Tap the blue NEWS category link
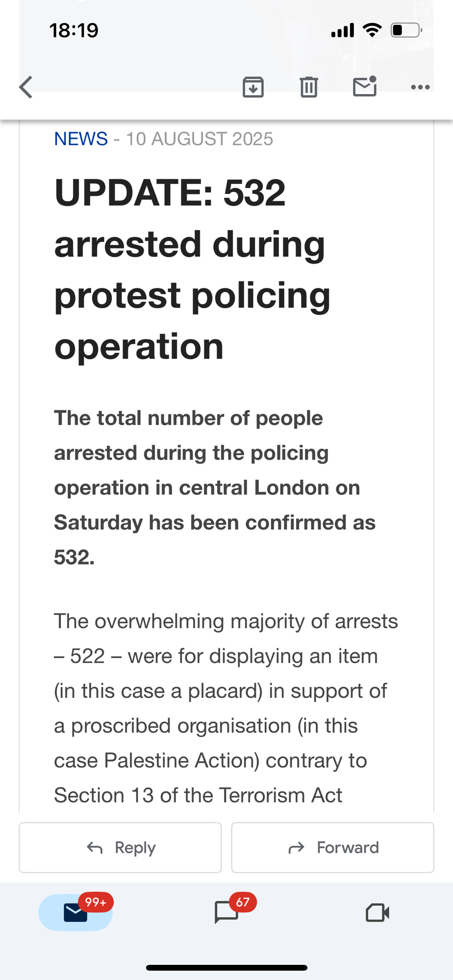This screenshot has height=980, width=453. tap(81, 139)
